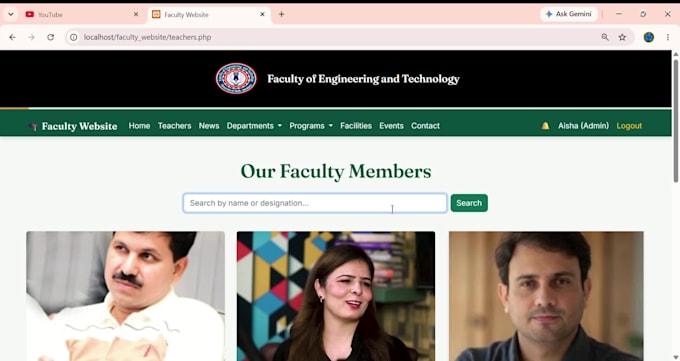Click the notification bell icon
Viewport: 680px width, 361px height.
click(545, 126)
